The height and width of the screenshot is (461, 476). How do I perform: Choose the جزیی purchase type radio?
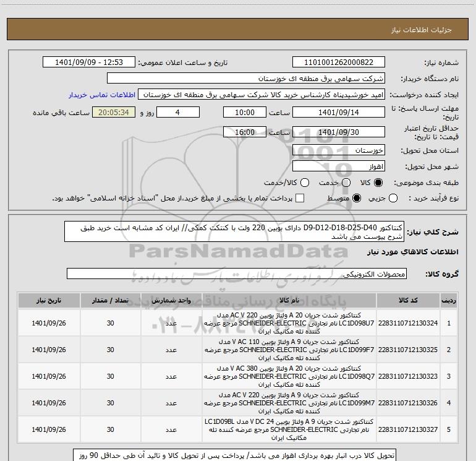pyautogui.click(x=393, y=198)
